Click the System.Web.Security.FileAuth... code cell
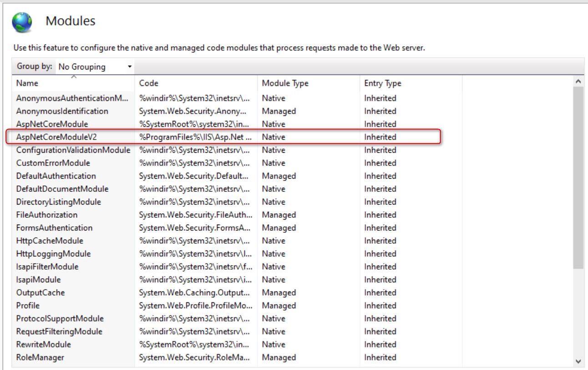588x370 pixels. click(195, 215)
